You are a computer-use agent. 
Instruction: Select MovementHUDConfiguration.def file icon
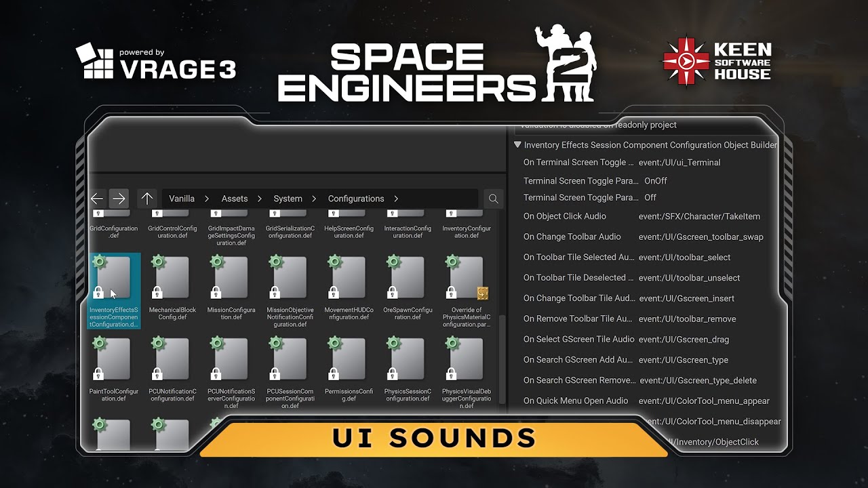(347, 278)
